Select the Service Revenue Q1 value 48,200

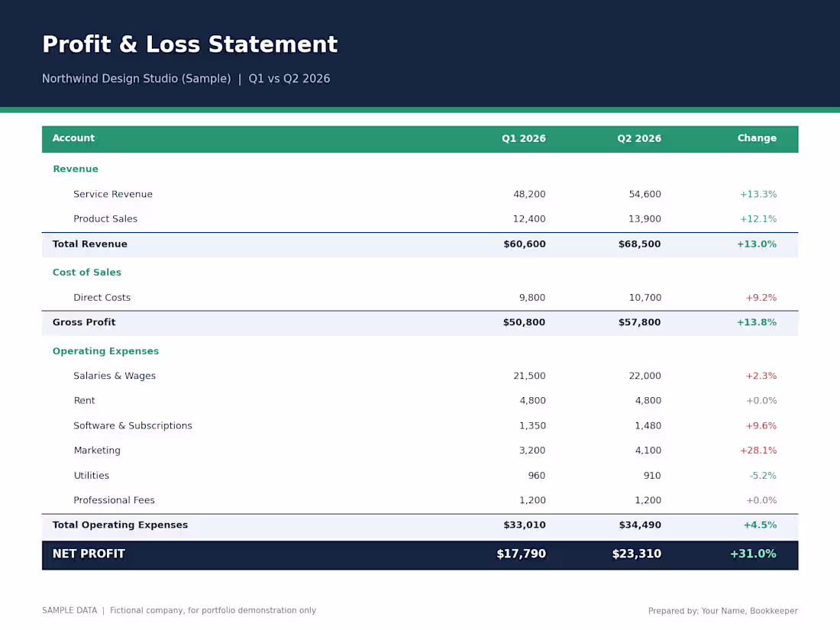(529, 194)
